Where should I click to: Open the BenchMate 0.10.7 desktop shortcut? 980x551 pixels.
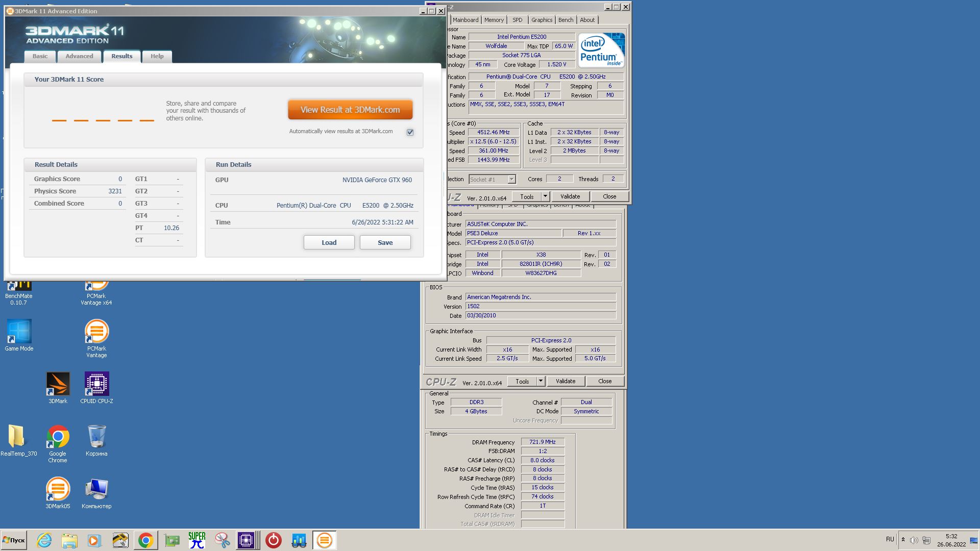point(19,293)
